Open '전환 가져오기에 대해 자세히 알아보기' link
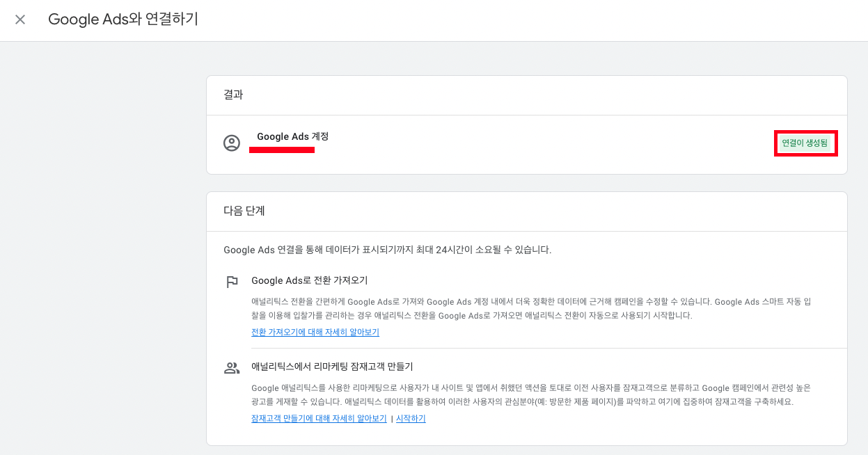 315,333
